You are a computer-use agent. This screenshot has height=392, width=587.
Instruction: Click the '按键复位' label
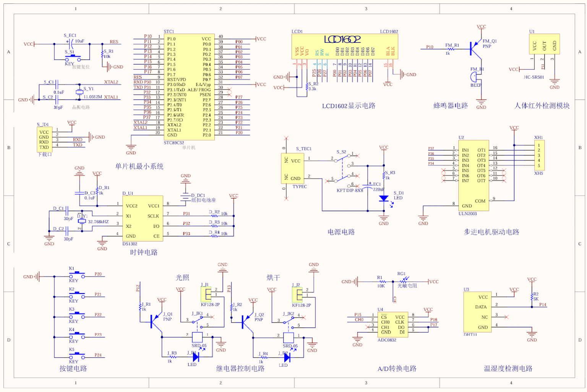tap(81, 67)
